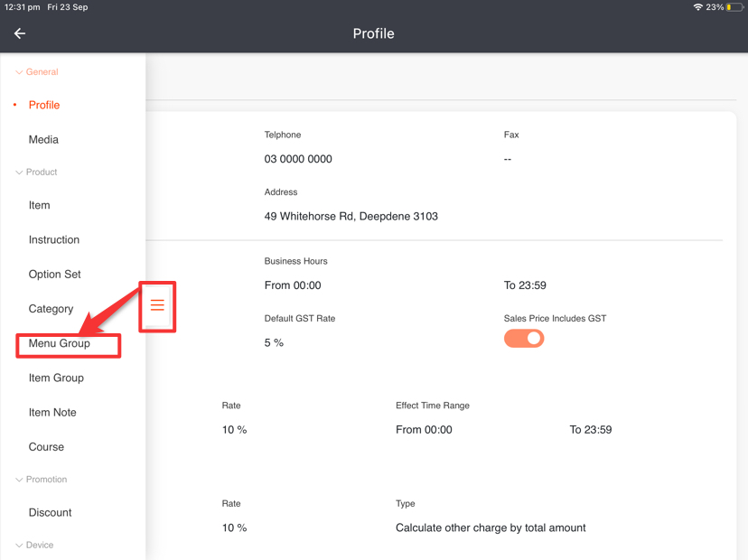Select Media in the sidebar
The image size is (748, 560).
tap(43, 140)
